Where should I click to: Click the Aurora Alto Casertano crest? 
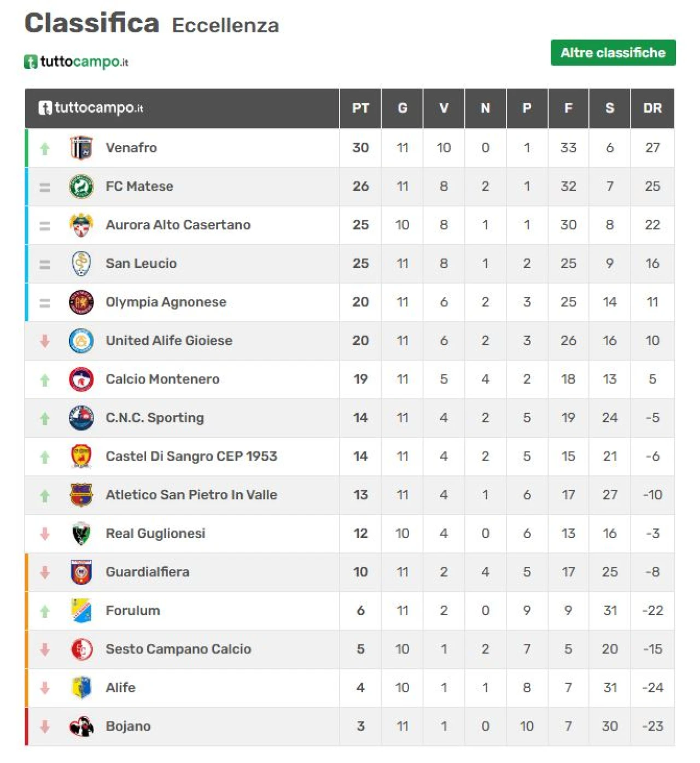[81, 225]
